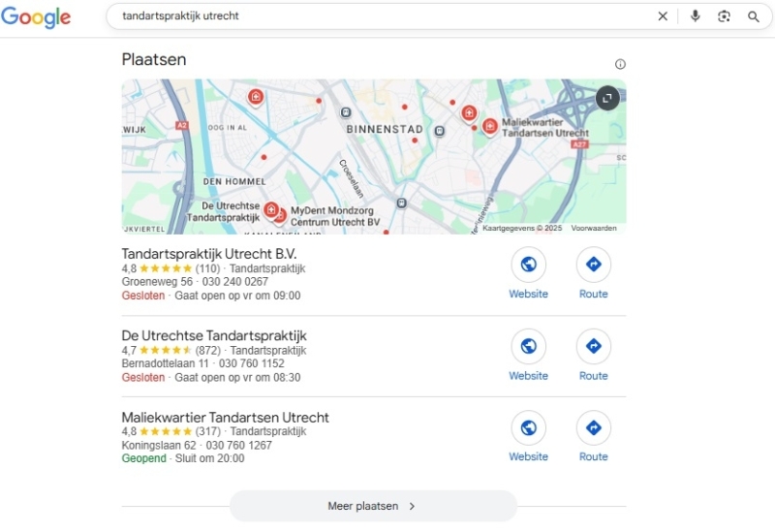Screen dimensions: 775x532
Task: Click the Groeneweg 56 address text
Action: [x=157, y=282]
